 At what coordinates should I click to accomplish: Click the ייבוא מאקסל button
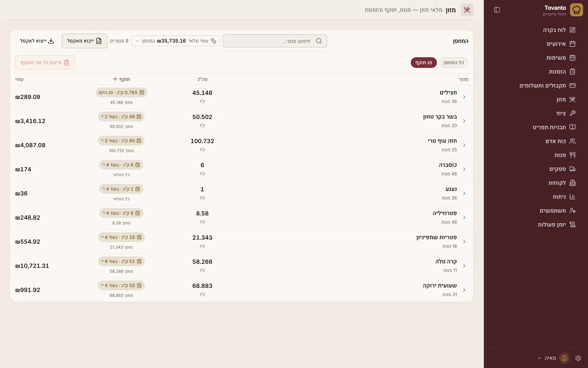(85, 41)
